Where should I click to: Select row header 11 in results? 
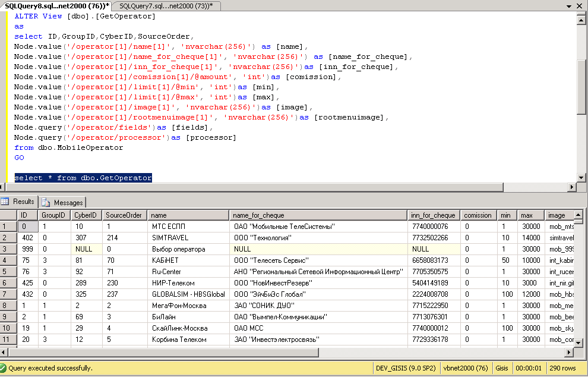(8, 339)
